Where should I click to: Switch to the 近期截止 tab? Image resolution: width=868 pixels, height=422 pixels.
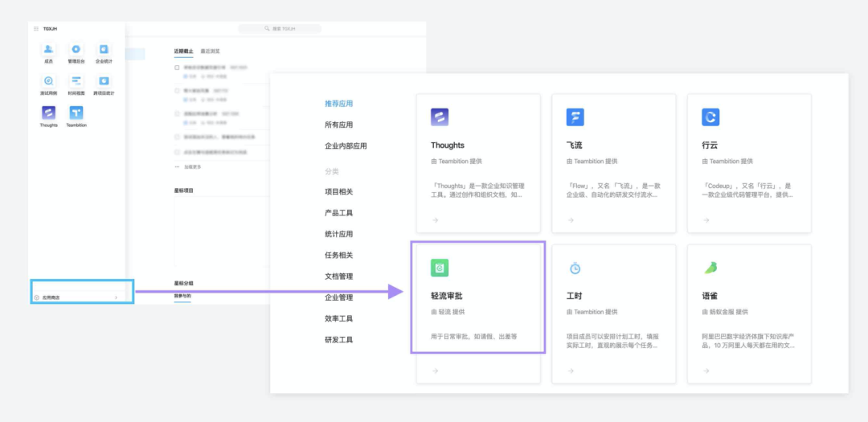pyautogui.click(x=183, y=51)
